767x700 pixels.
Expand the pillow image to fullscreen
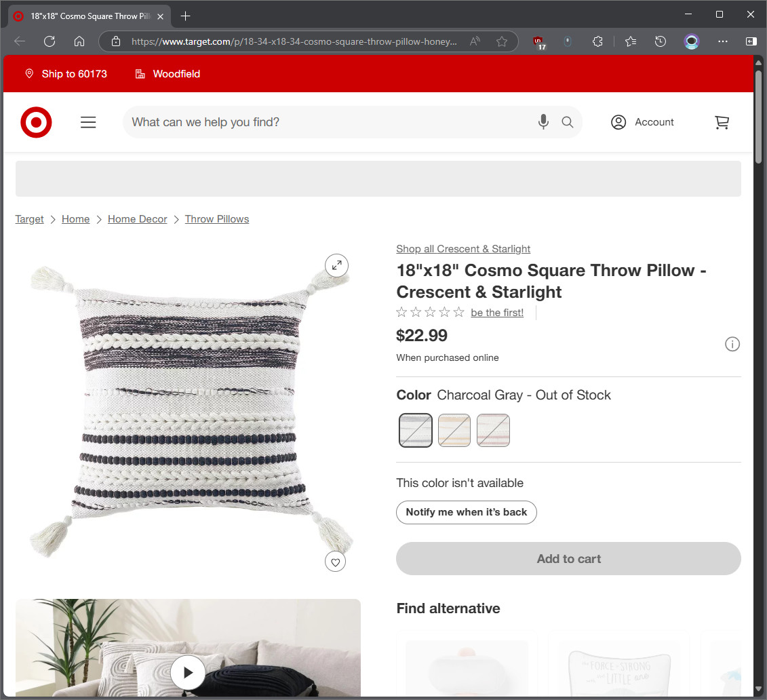[x=336, y=266]
